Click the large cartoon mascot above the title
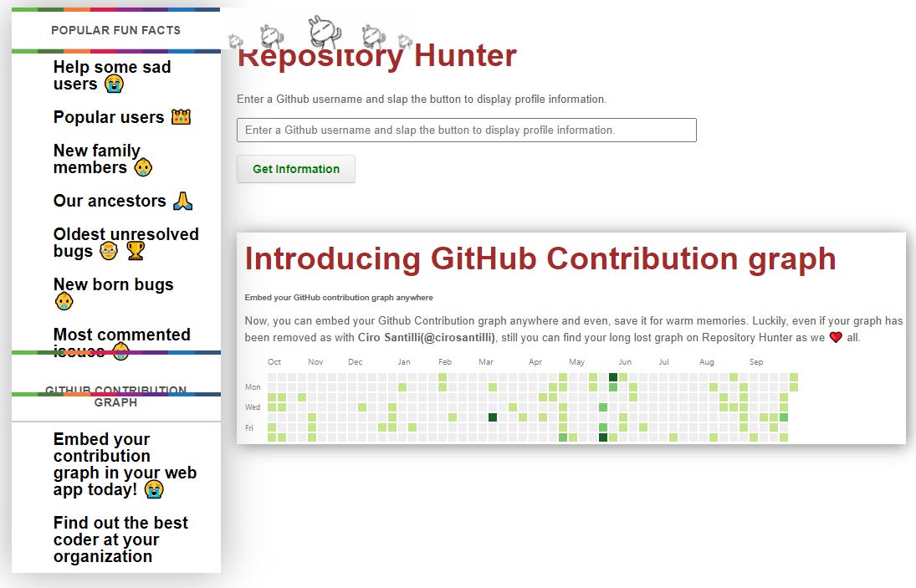Screen dimensions: 916x588 coord(325,32)
